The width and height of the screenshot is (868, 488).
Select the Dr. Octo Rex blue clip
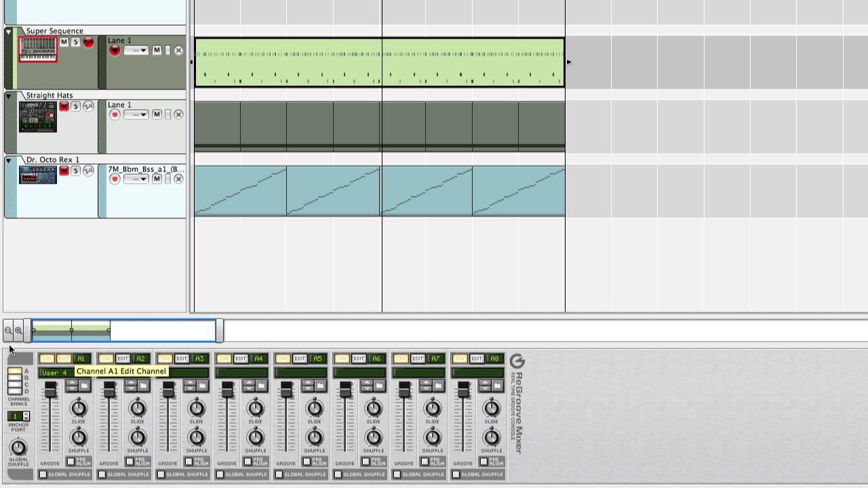click(380, 191)
